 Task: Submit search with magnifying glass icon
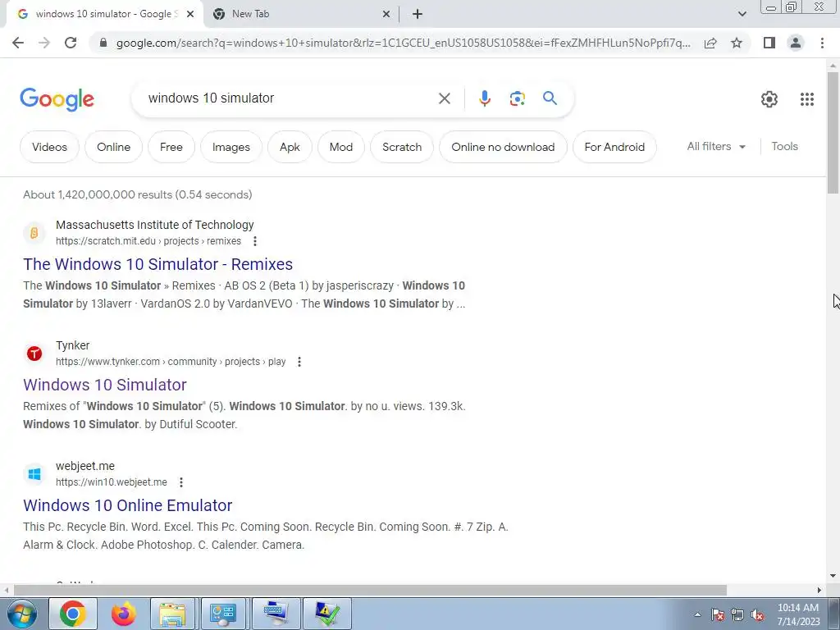click(x=550, y=98)
